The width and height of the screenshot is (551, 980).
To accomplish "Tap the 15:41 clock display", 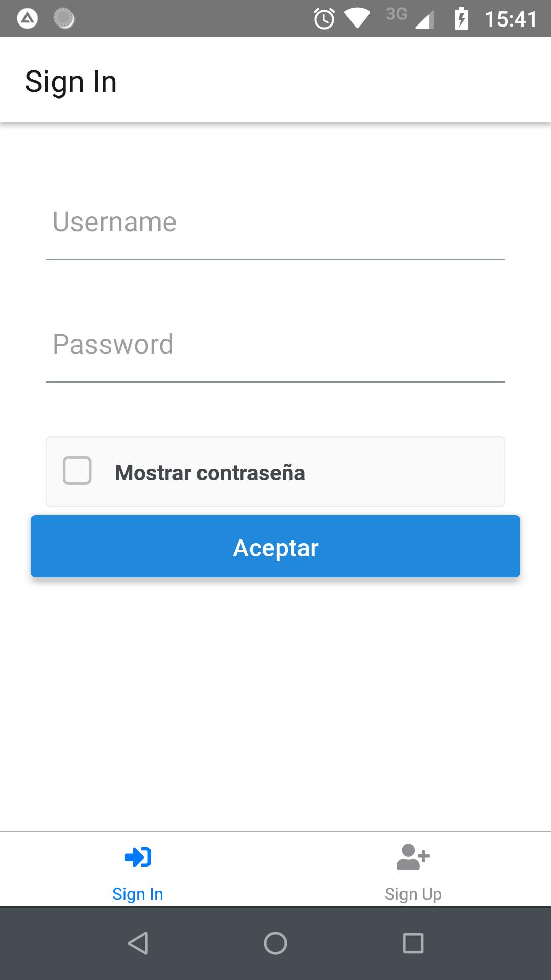I will coord(511,19).
